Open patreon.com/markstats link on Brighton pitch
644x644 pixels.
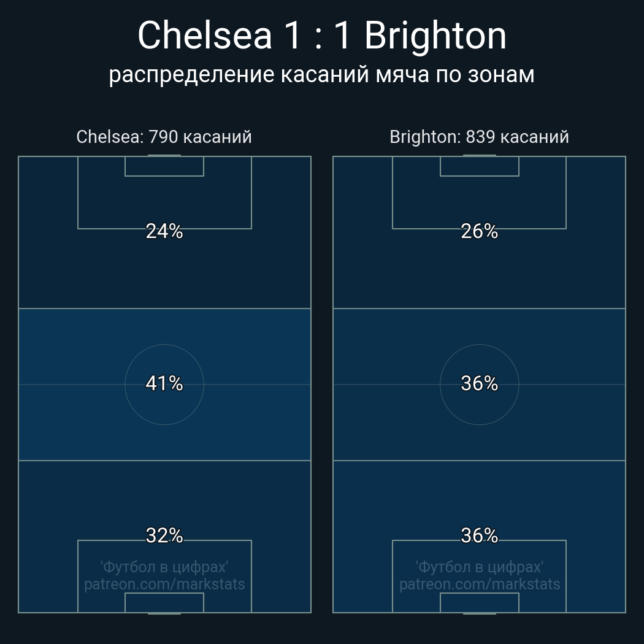pos(480,584)
